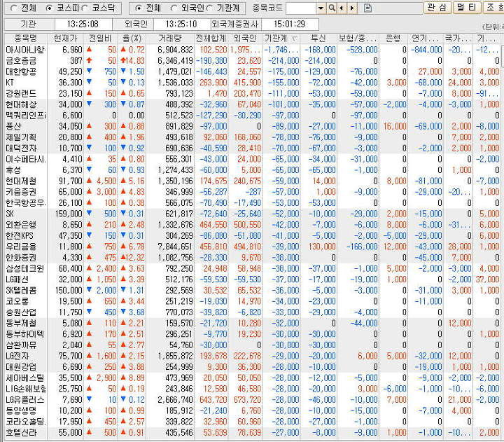Select the KT stock row name

[x=10, y=83]
